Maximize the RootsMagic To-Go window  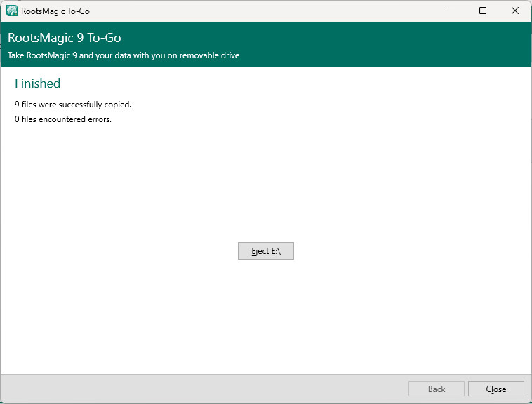click(x=483, y=11)
